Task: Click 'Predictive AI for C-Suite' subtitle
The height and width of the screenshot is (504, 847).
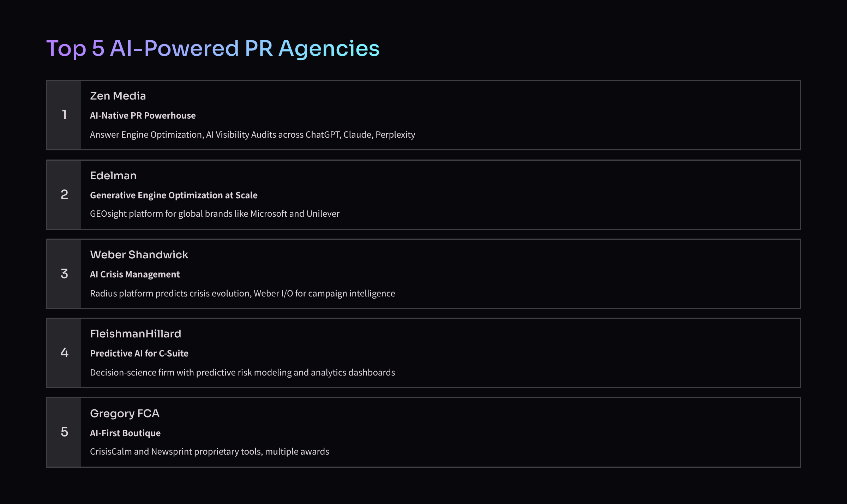Action: coord(139,354)
